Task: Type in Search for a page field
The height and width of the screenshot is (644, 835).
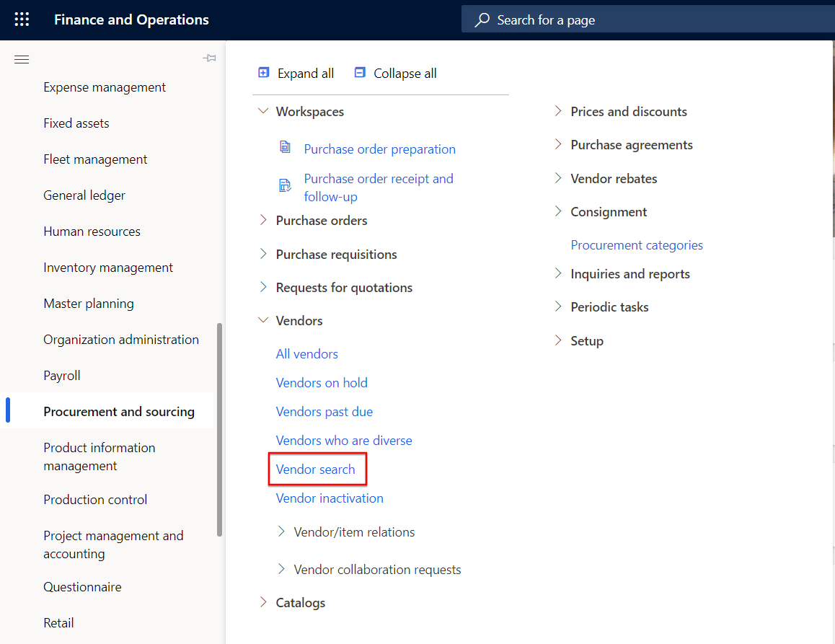Action: click(x=648, y=19)
